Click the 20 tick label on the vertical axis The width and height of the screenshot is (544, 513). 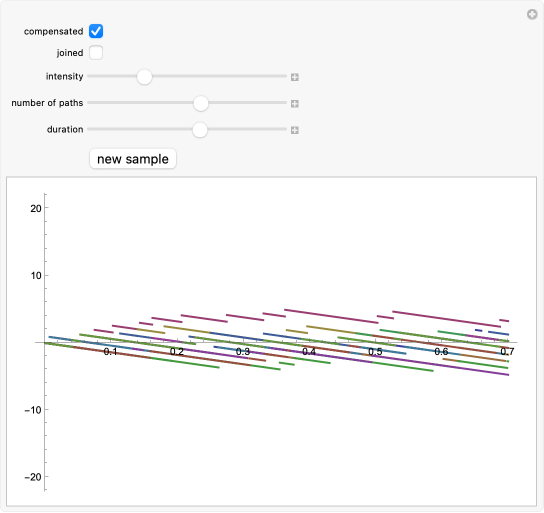[x=36, y=208]
